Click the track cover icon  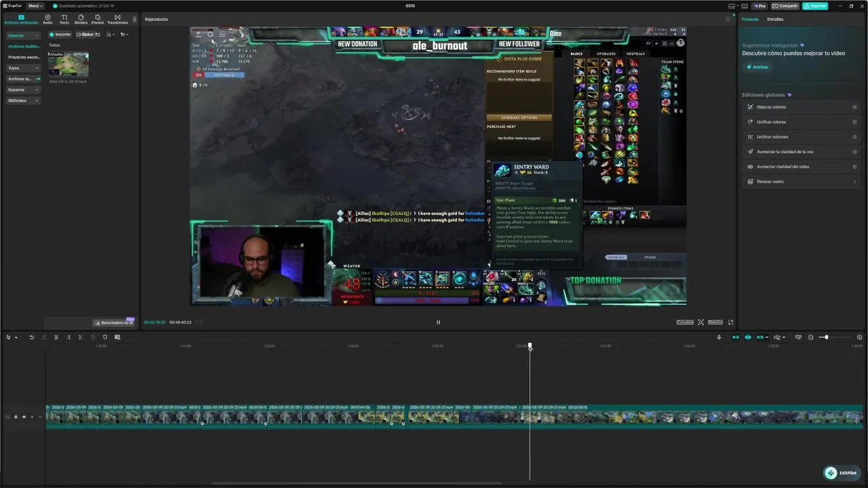[7, 417]
